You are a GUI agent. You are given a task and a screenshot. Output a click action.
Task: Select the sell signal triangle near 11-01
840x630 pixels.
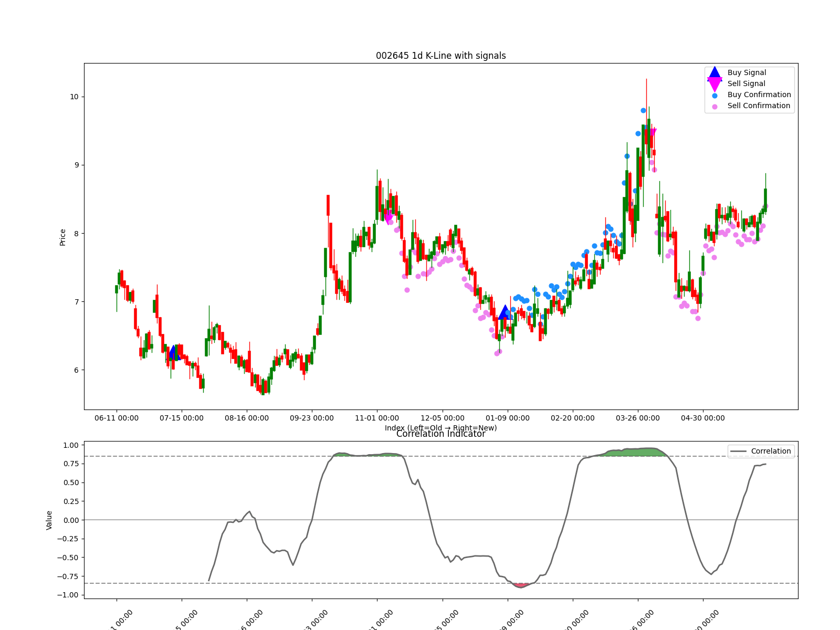(x=388, y=217)
